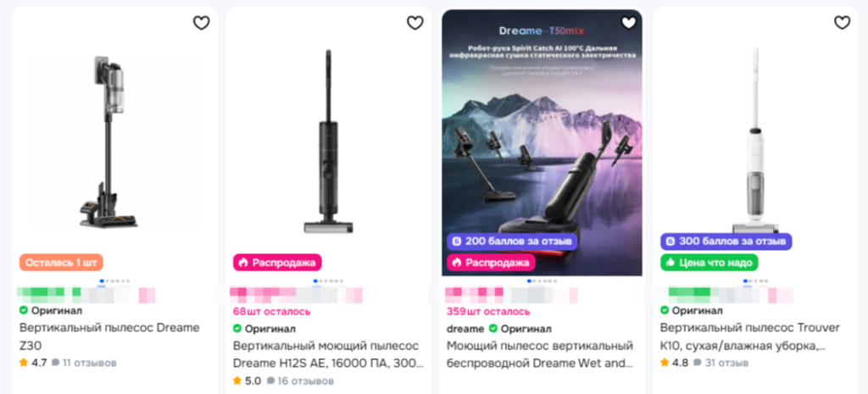Screen dimensions: 868x394
Task: Click the 'dreame' brand name link
Action: pos(465,329)
